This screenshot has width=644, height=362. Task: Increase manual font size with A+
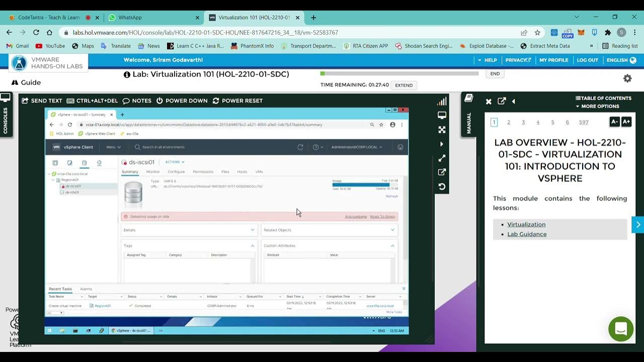click(x=626, y=122)
